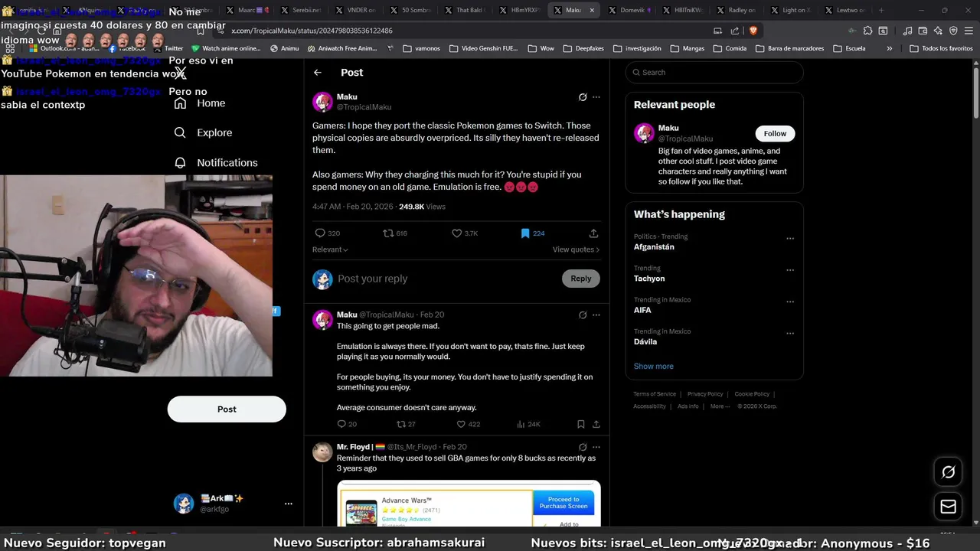980x551 pixels.
Task: Open the floating Messages envelope button
Action: [948, 507]
